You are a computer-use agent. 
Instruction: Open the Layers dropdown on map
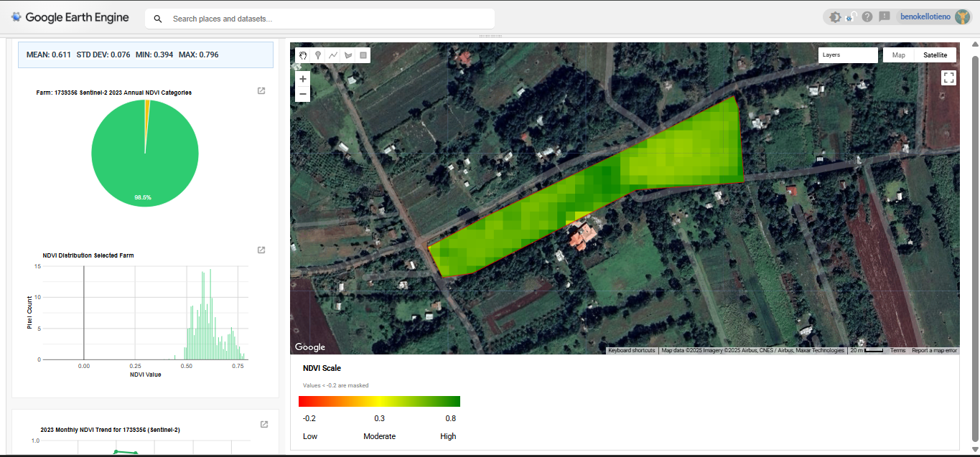pos(848,55)
